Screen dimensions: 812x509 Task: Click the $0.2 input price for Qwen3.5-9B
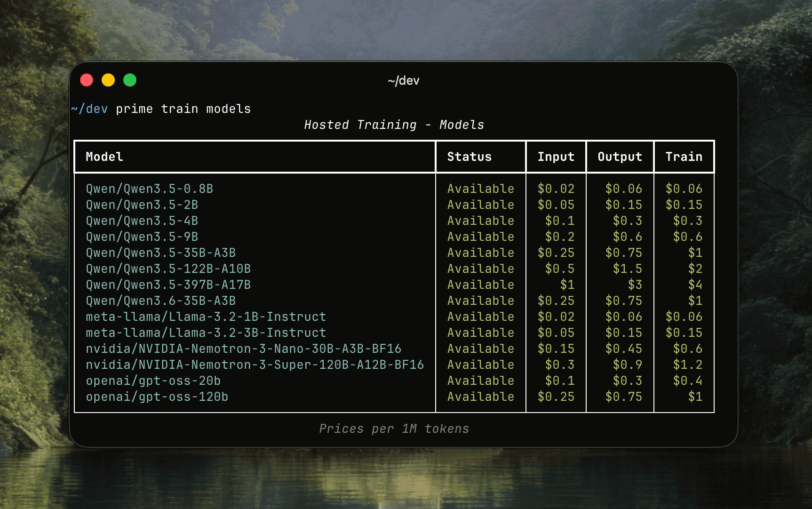tap(560, 237)
